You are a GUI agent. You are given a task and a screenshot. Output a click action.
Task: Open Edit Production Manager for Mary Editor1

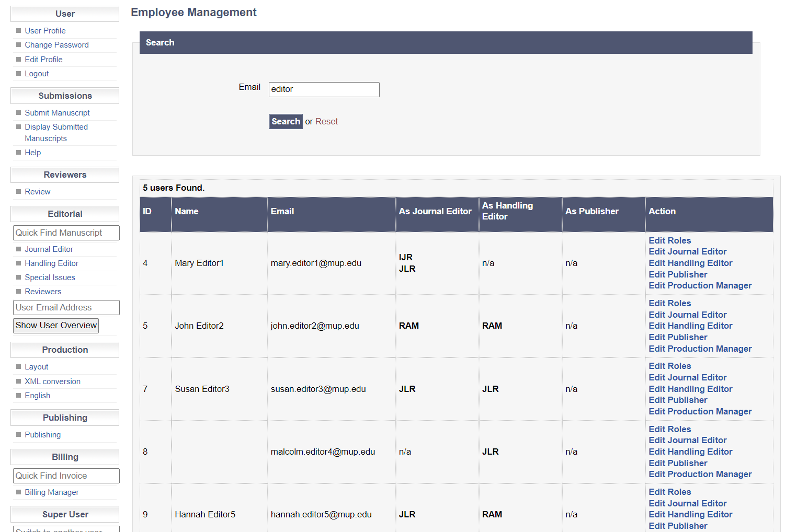tap(700, 285)
